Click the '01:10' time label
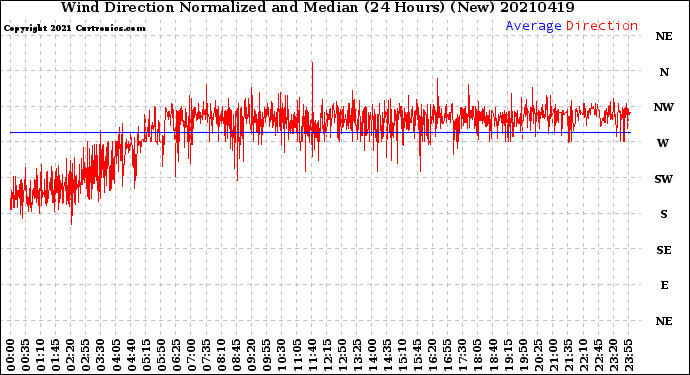Viewport: 690px width, 375px height. click(40, 355)
